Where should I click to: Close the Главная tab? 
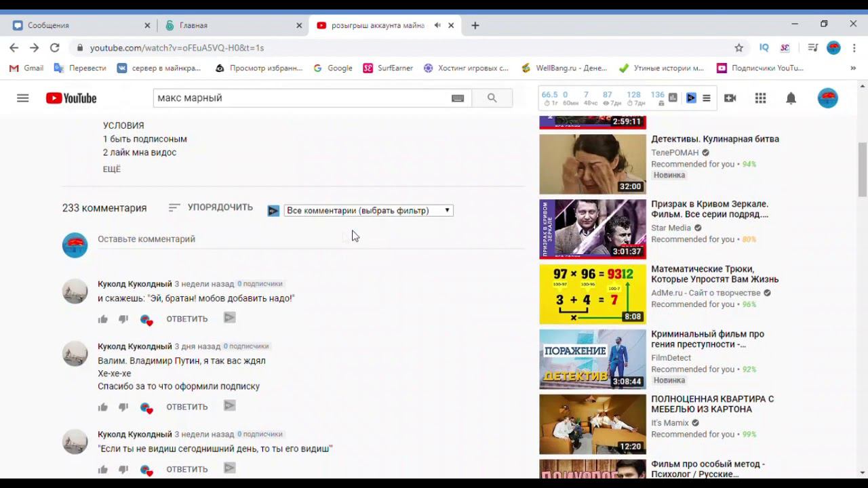[x=299, y=25]
